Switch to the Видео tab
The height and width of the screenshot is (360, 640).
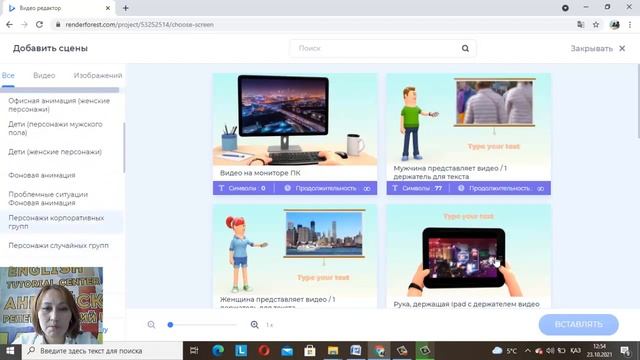[44, 75]
